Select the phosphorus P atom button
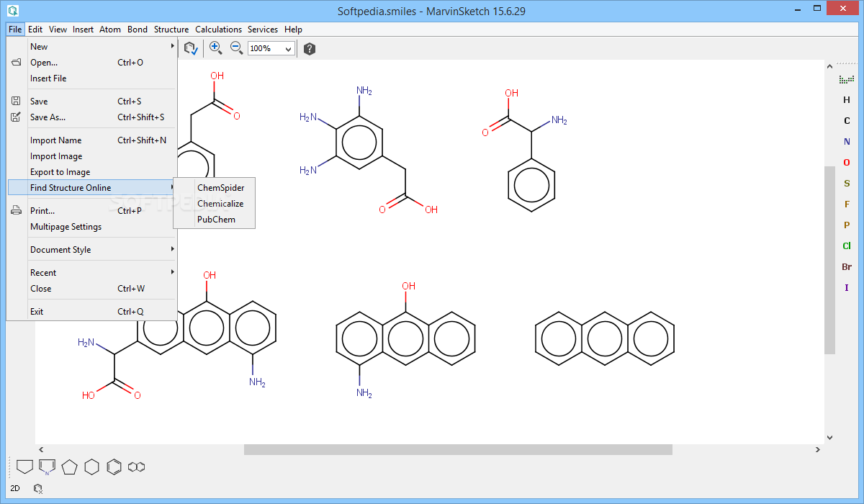Viewport: 864px width, 504px height. [x=847, y=225]
